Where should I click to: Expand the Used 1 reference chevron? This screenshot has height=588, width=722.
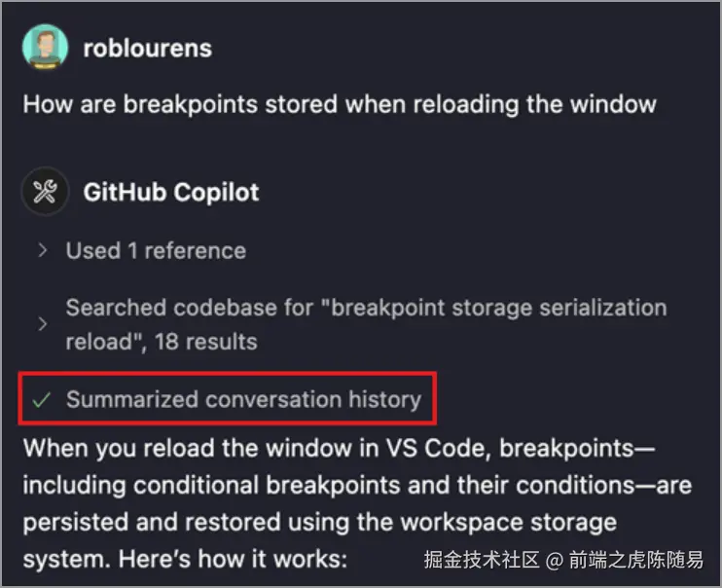[43, 250]
